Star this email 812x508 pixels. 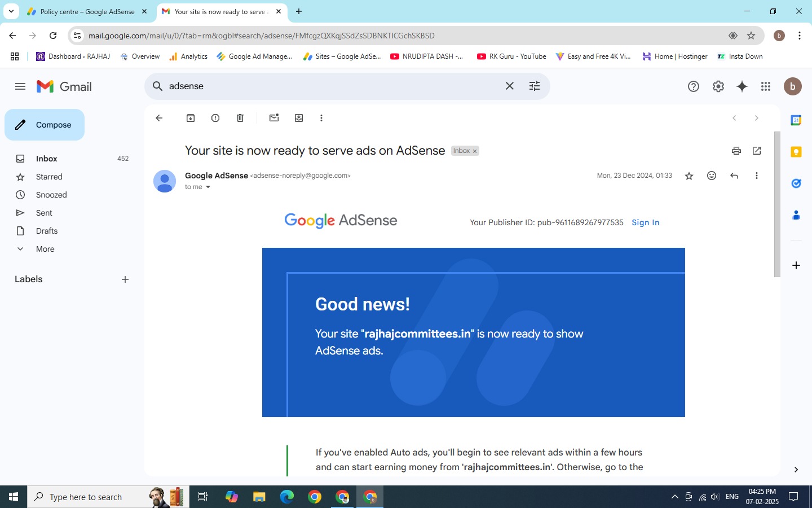(x=689, y=176)
